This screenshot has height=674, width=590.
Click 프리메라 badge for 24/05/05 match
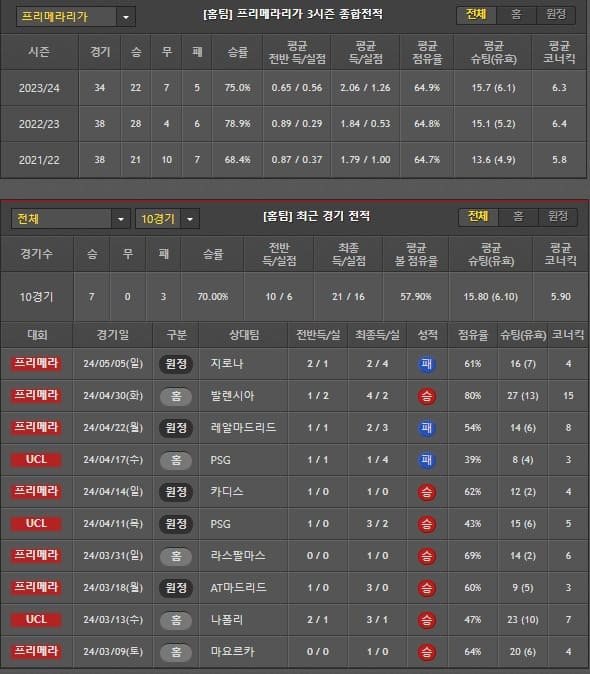(x=36, y=363)
